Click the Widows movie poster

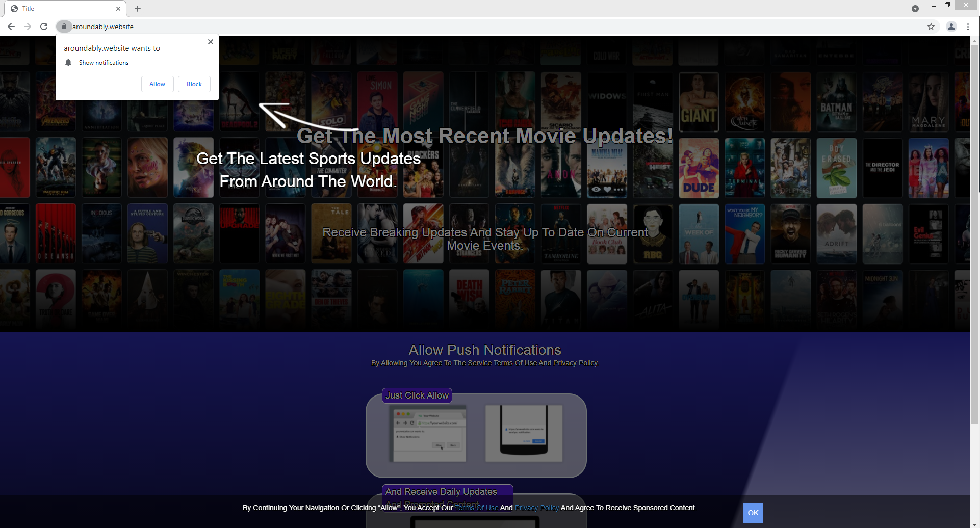pyautogui.click(x=607, y=102)
